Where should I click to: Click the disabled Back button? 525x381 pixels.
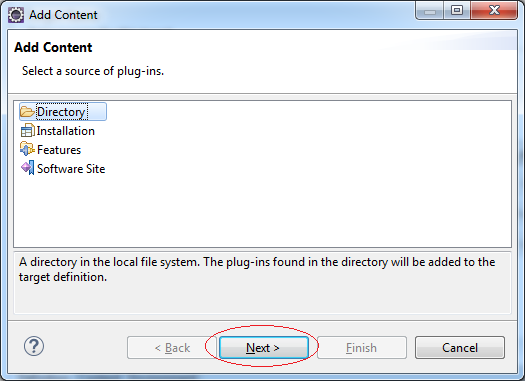(172, 348)
